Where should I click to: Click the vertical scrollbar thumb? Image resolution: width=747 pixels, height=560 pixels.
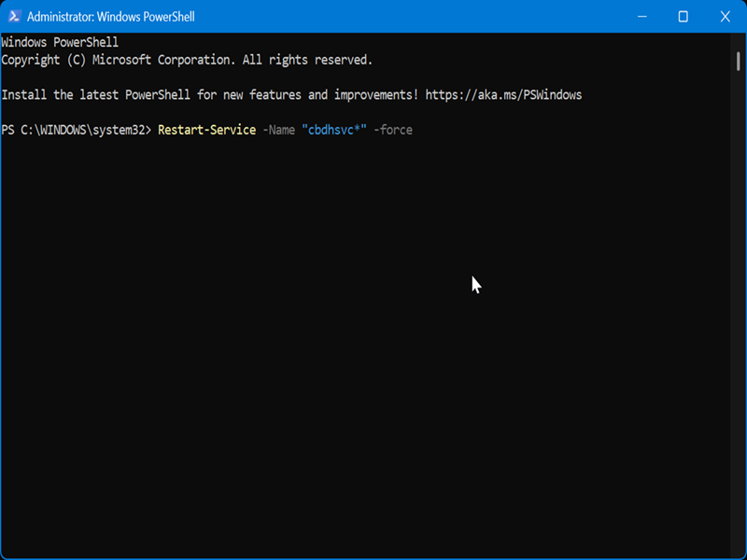coord(738,62)
